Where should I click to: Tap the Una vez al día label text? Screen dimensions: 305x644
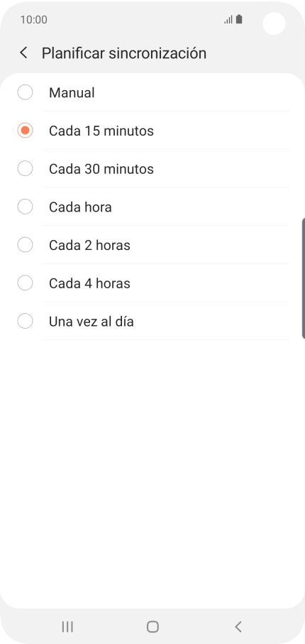point(91,321)
